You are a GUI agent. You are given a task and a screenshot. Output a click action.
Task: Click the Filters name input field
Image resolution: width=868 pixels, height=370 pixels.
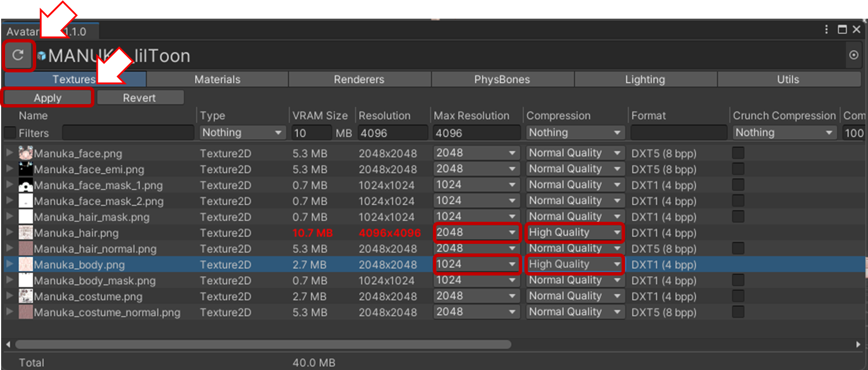click(x=128, y=133)
